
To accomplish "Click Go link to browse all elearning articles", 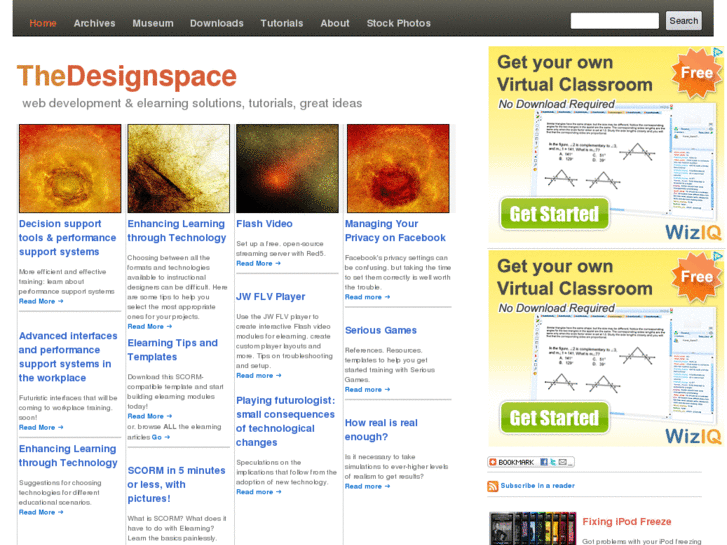I will tap(160, 437).
